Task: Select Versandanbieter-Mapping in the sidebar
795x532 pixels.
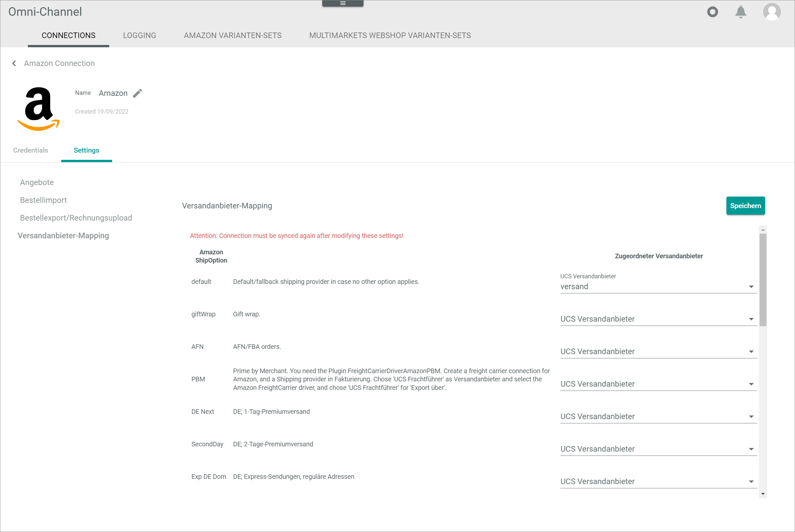Action: [63, 235]
